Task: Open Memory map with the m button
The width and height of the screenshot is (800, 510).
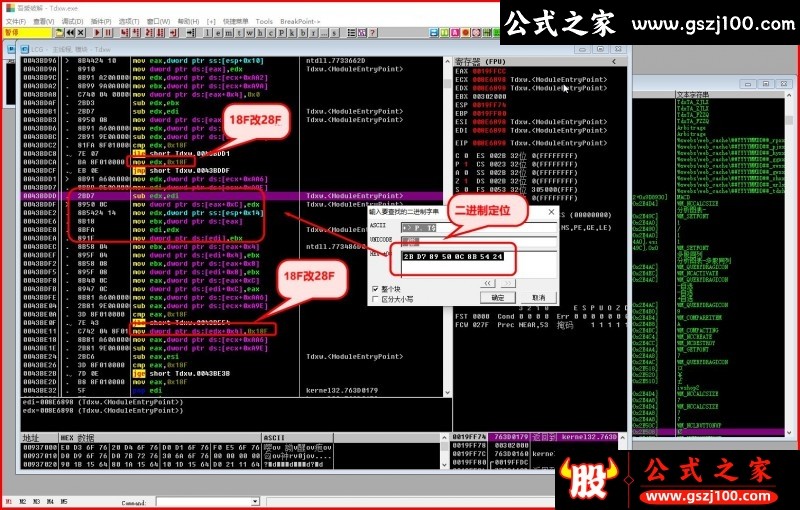Action: click(x=229, y=33)
